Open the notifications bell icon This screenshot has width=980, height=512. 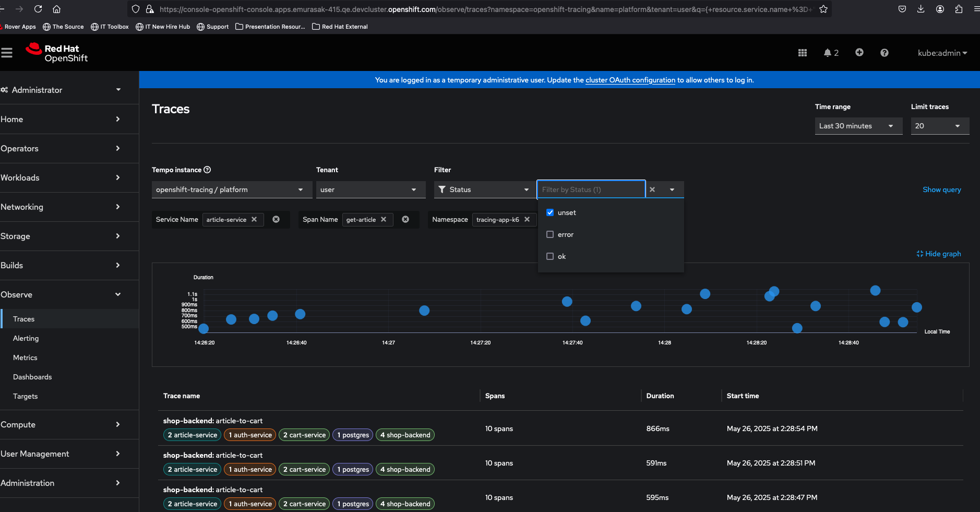(828, 53)
